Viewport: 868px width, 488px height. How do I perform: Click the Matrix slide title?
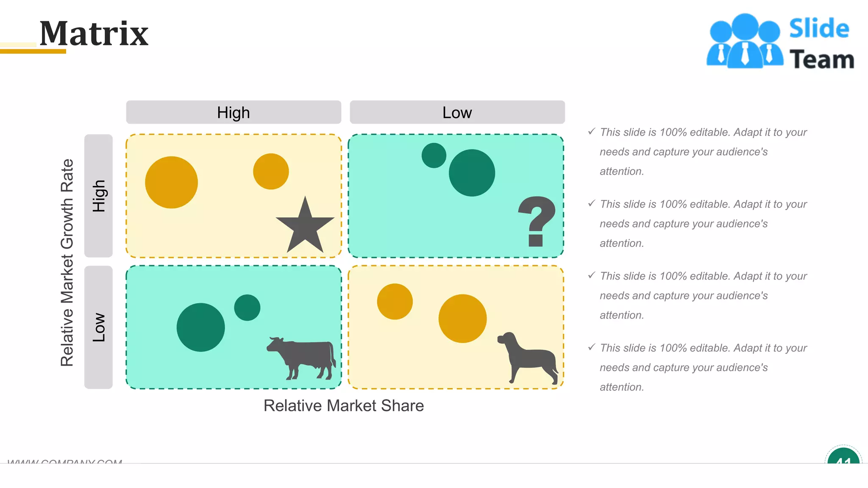[94, 34]
